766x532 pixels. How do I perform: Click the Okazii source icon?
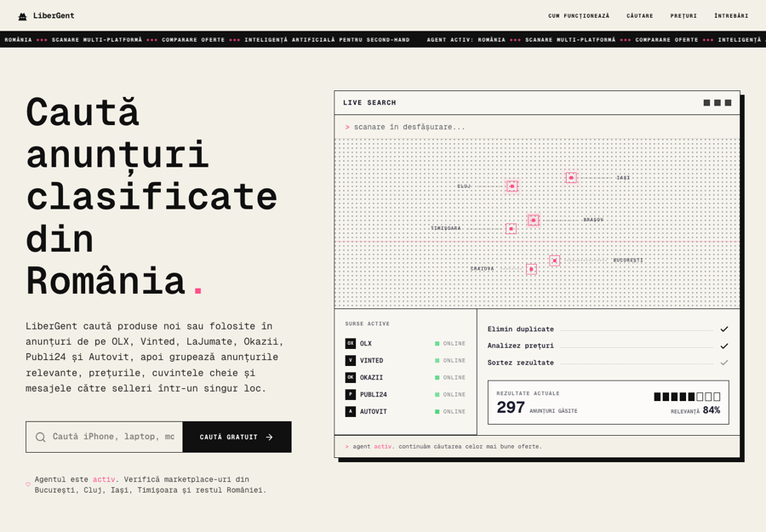(351, 378)
